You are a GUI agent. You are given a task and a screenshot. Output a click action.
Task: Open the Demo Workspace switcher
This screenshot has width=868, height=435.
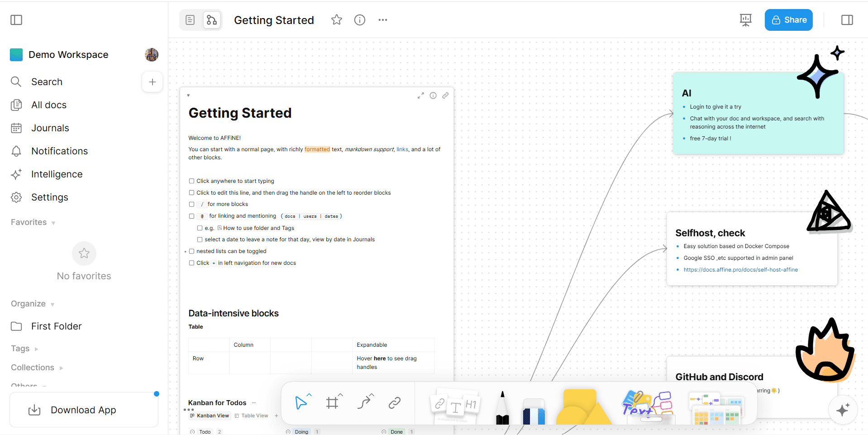[69, 55]
